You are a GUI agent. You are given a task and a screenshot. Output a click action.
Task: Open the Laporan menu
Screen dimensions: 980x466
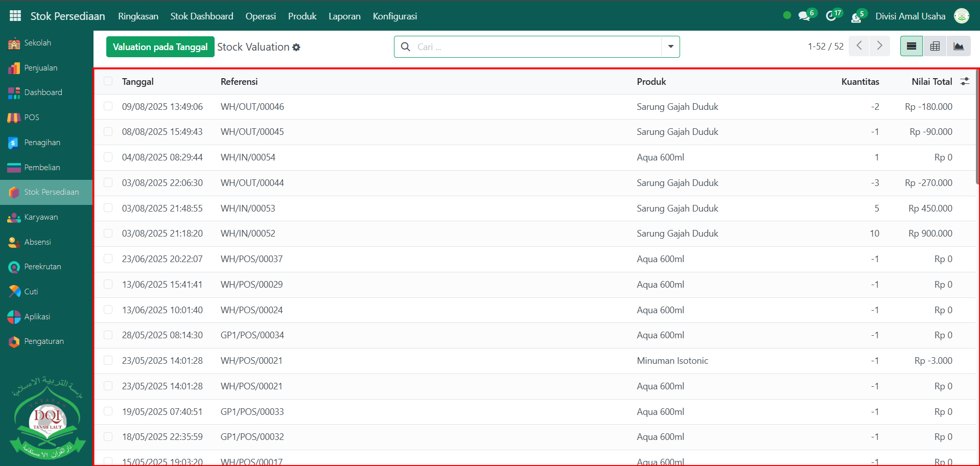344,16
